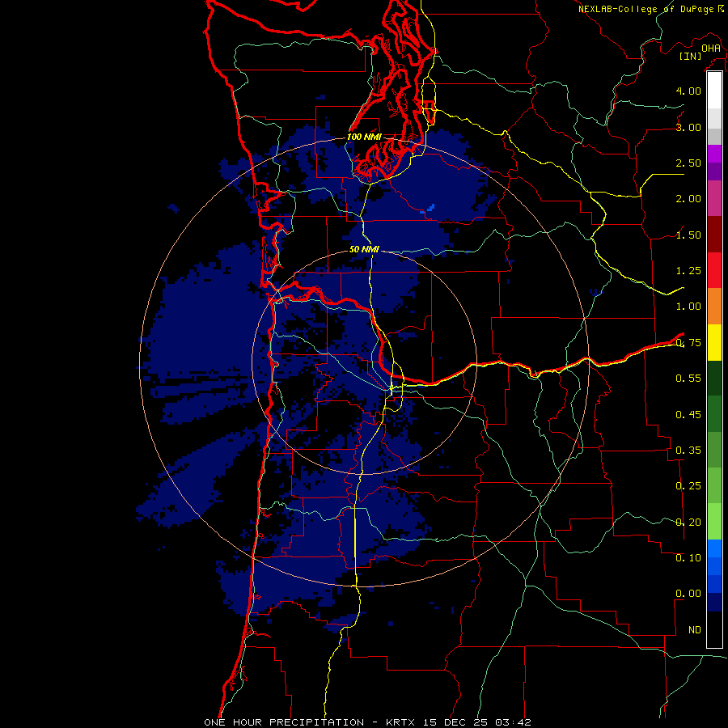Pick the light green swatch beside 0.25
The height and width of the screenshot is (728, 728).
click(714, 485)
